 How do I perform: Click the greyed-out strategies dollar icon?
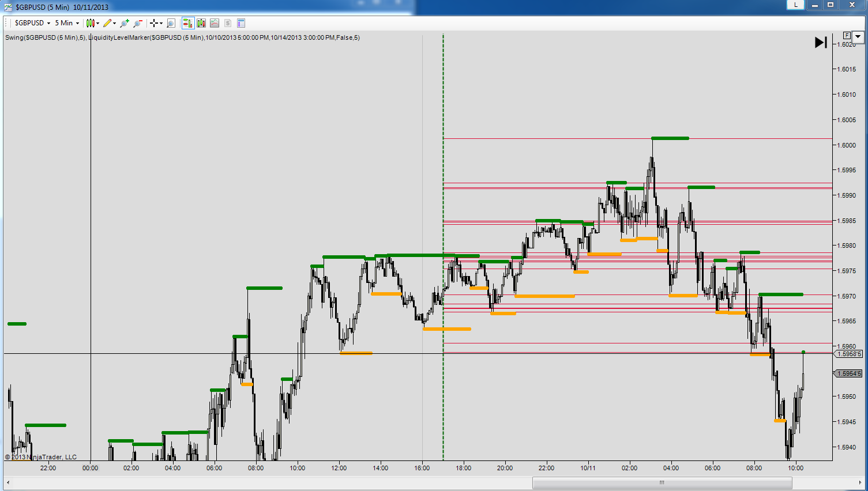point(228,23)
